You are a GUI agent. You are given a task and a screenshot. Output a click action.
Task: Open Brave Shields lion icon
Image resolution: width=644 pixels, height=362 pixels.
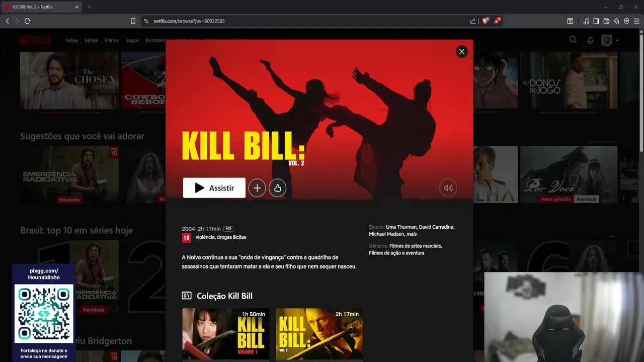click(485, 21)
